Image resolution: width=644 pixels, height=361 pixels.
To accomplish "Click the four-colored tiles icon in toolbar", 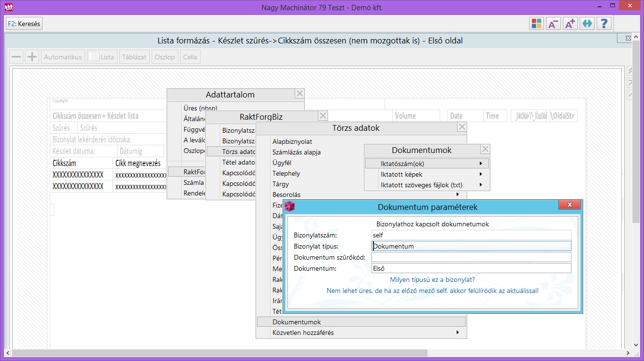I will (x=536, y=24).
